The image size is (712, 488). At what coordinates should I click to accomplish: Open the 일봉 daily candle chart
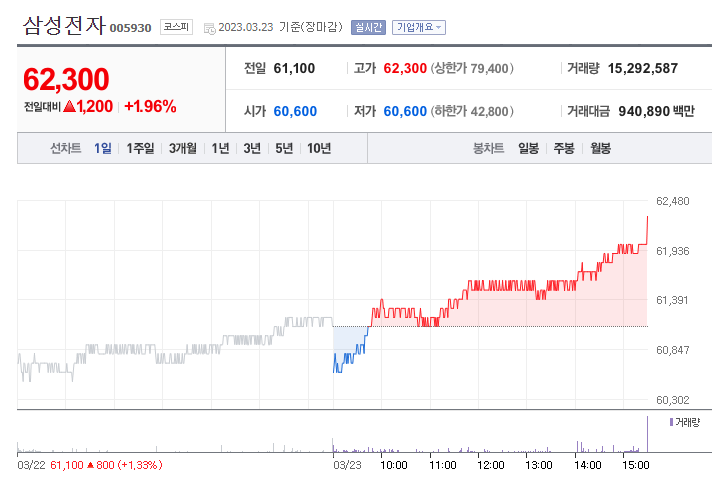tap(529, 148)
